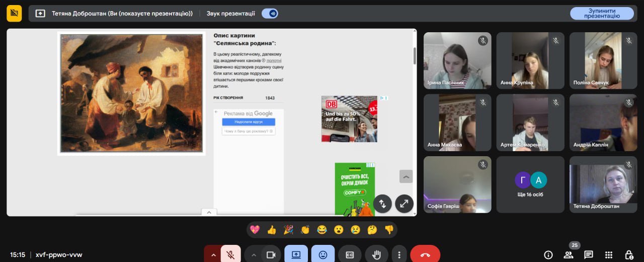This screenshot has height=262, width=644.
Task: Send the party popper reaction
Action: point(288,230)
